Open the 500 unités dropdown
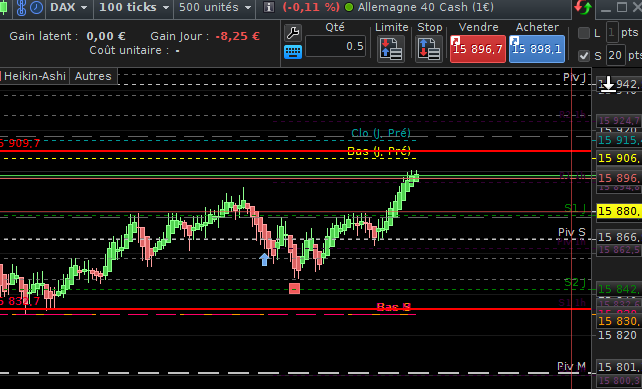642x389 pixels. pos(215,7)
